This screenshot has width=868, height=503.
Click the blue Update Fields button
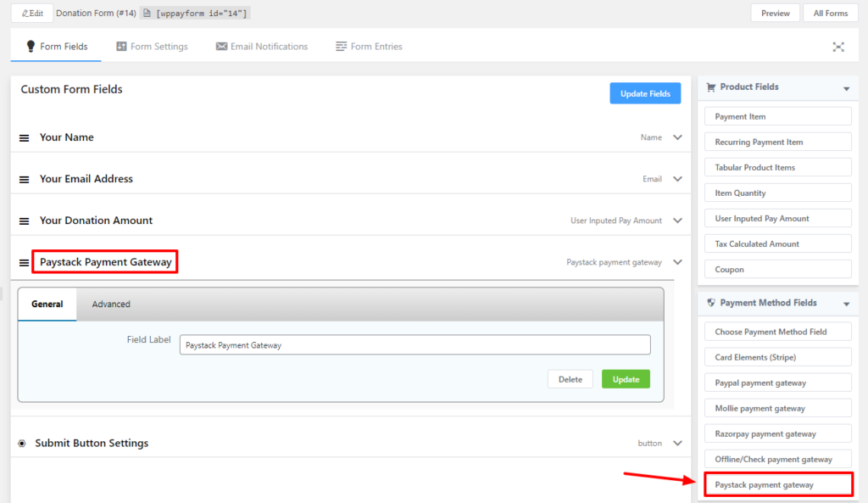(644, 93)
